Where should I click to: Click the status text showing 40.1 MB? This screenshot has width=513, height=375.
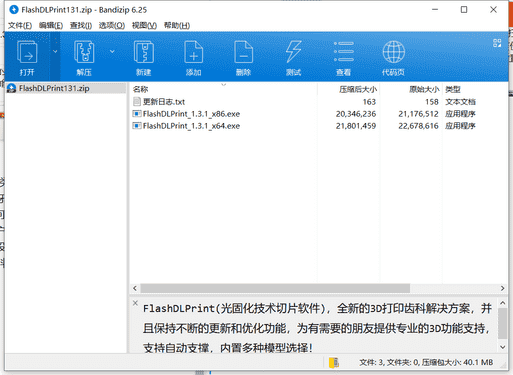[x=426, y=362]
